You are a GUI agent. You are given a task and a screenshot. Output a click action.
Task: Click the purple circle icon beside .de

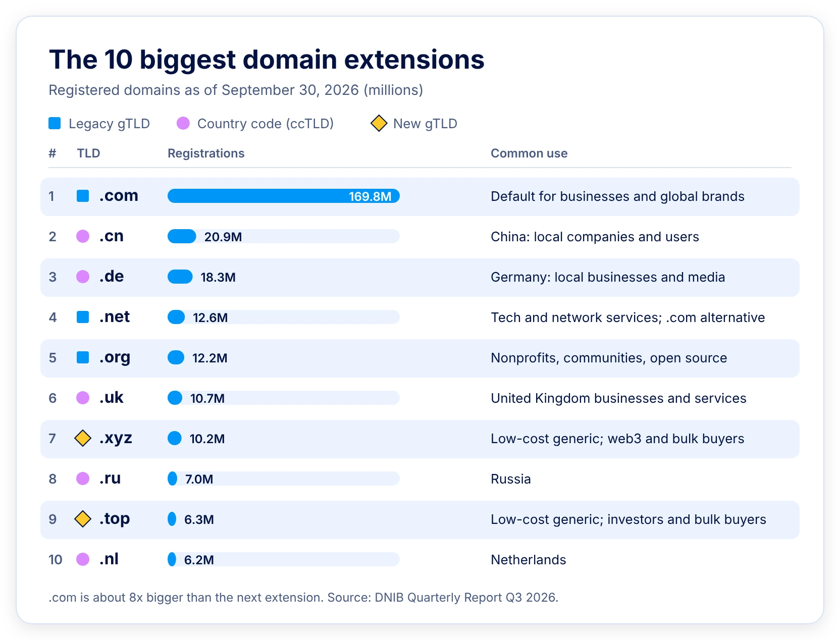point(83,277)
